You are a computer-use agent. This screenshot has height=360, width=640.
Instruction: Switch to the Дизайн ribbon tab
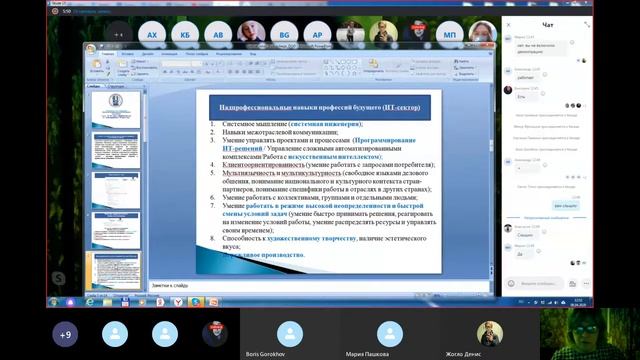point(148,54)
